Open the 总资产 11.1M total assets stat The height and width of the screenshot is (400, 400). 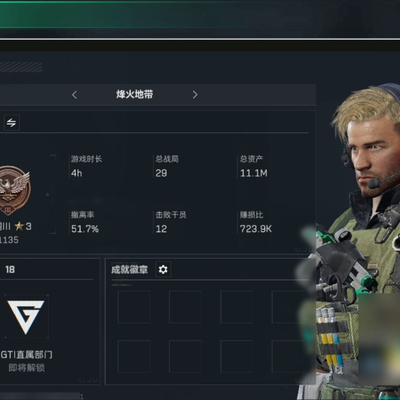tap(253, 166)
